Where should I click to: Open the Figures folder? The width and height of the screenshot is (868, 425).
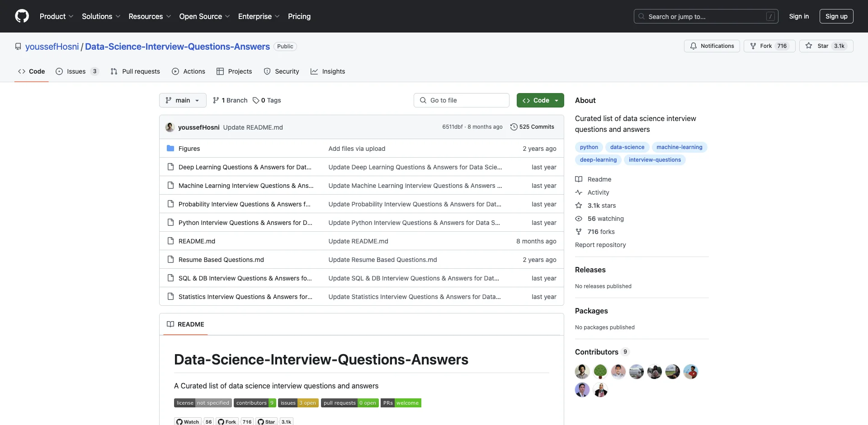click(189, 149)
